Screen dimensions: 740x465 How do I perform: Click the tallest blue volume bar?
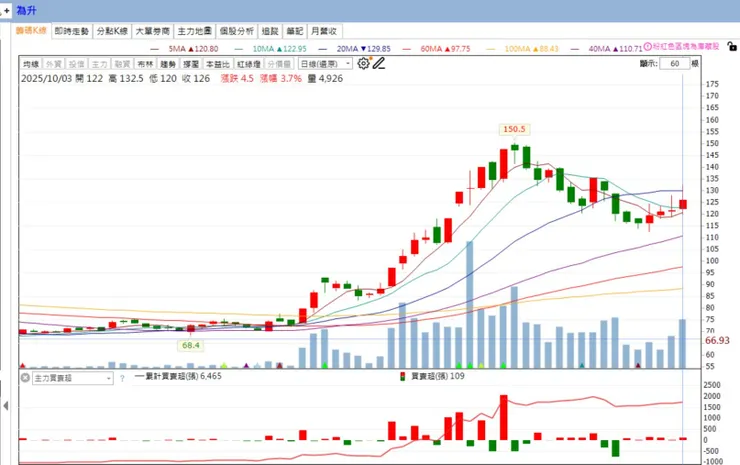pyautogui.click(x=470, y=304)
